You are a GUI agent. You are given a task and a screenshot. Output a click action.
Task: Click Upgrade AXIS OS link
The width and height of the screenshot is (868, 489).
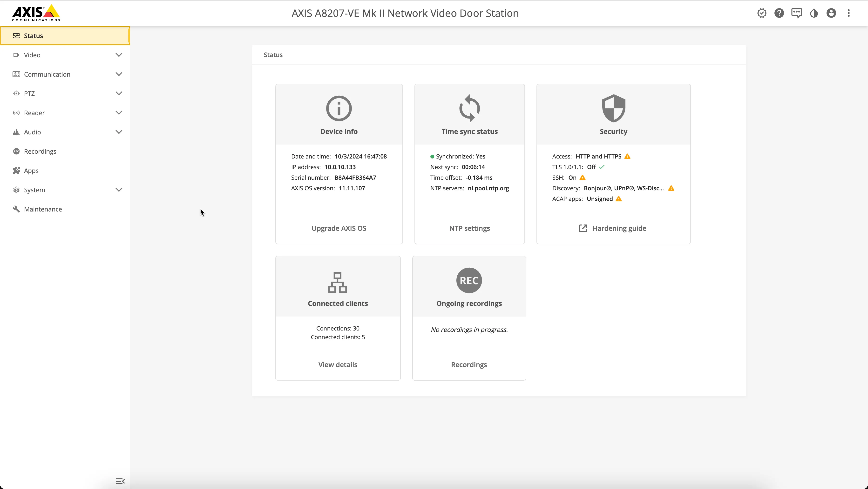click(x=339, y=228)
